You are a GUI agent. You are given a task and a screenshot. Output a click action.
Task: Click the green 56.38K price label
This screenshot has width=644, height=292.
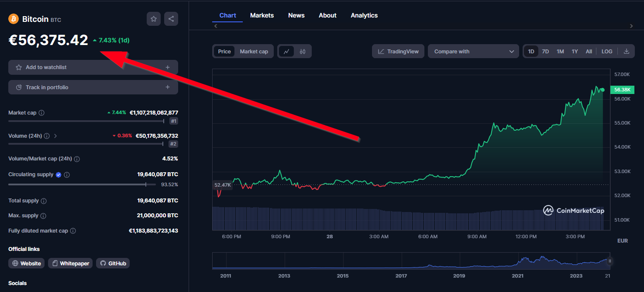[x=622, y=90]
